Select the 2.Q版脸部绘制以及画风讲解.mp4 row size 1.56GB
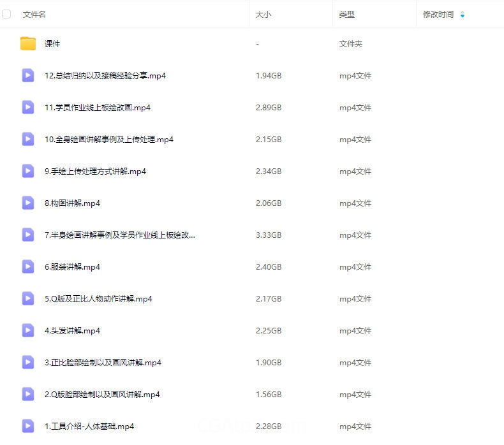Image resolution: width=504 pixels, height=445 pixels. (269, 394)
